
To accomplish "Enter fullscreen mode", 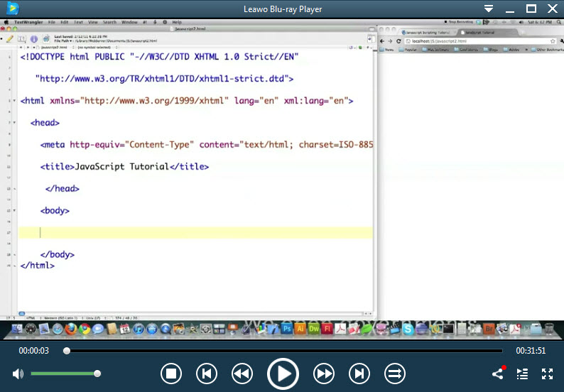I will pyautogui.click(x=547, y=374).
